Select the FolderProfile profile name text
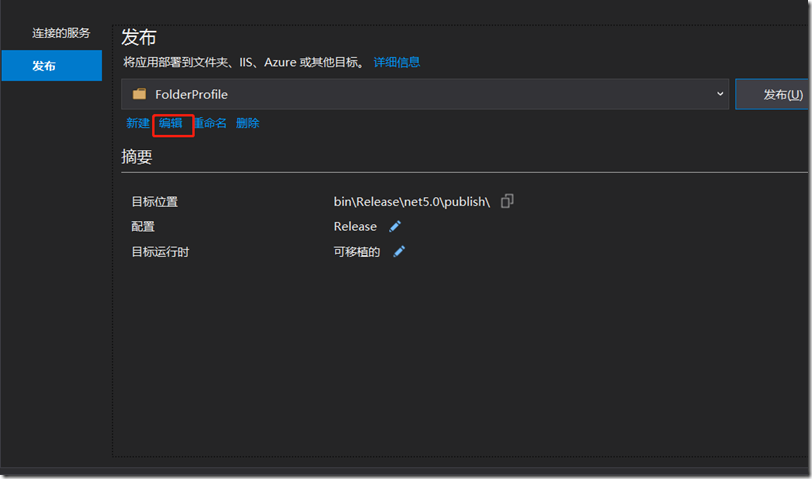This screenshot has height=479, width=812. (x=192, y=94)
